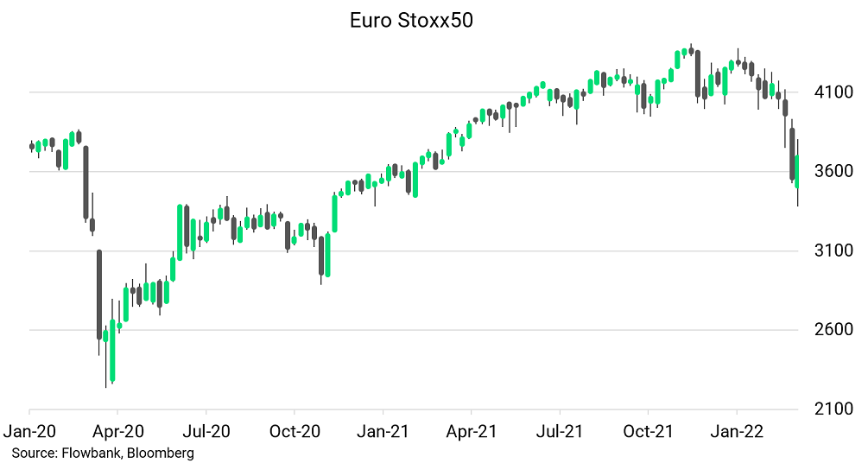Click the lowest green candle near Apr-20
Viewport: 868px width, 463px height.
click(x=112, y=350)
